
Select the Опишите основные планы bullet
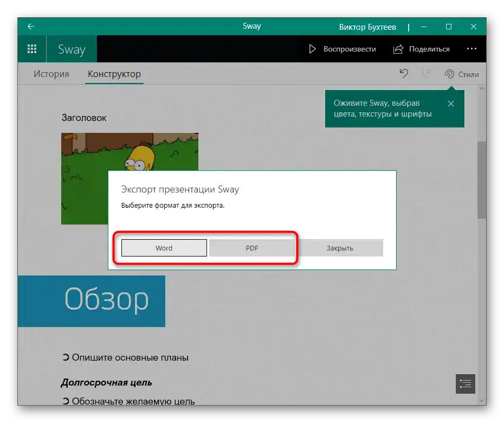click(125, 357)
